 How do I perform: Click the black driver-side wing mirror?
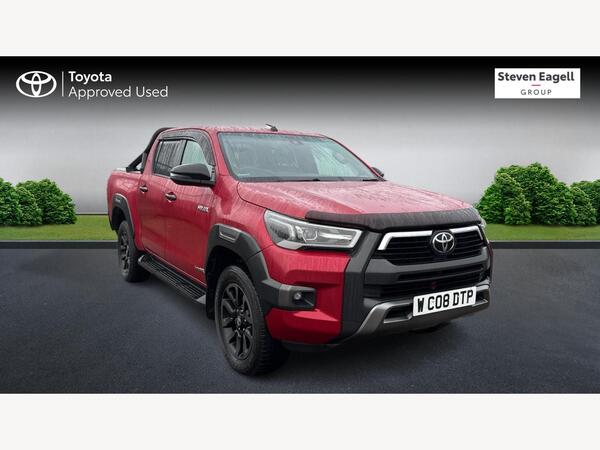pos(191,174)
